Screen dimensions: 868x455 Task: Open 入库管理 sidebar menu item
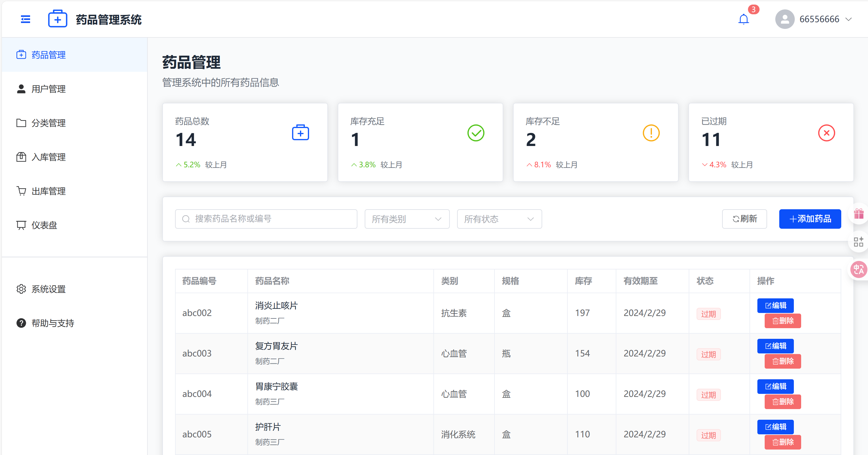pyautogui.click(x=49, y=157)
